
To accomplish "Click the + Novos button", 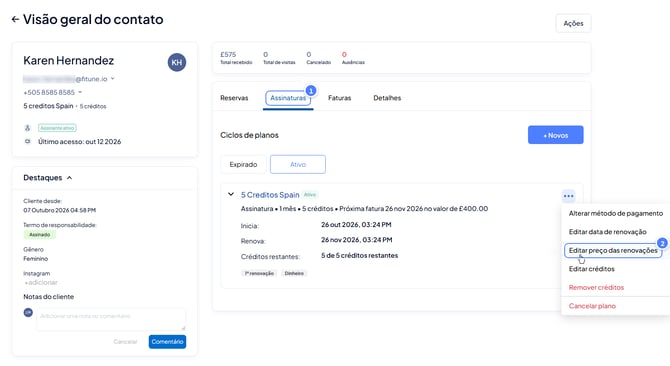I will pyautogui.click(x=555, y=135).
